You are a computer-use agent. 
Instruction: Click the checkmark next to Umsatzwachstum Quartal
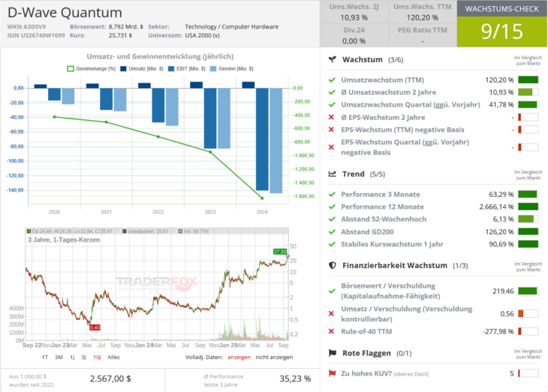click(x=332, y=104)
